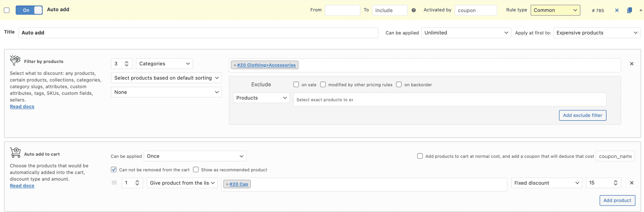Toggle the rule On/Off switch

pos(29,10)
